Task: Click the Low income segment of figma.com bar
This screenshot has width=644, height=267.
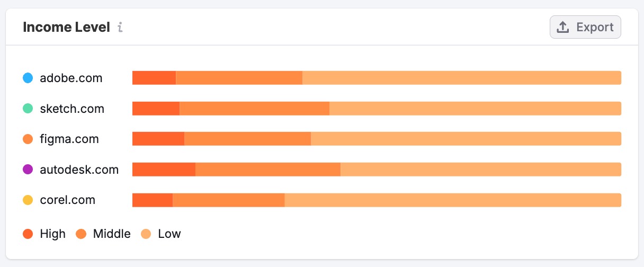Action: coord(466,139)
